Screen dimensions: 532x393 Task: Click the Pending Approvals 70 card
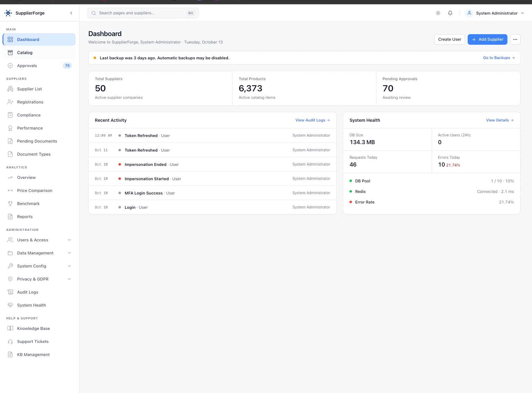tap(448, 88)
